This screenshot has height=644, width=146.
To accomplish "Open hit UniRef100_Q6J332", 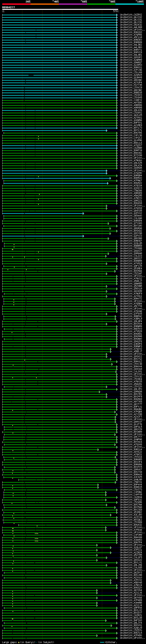I will (131, 17).
